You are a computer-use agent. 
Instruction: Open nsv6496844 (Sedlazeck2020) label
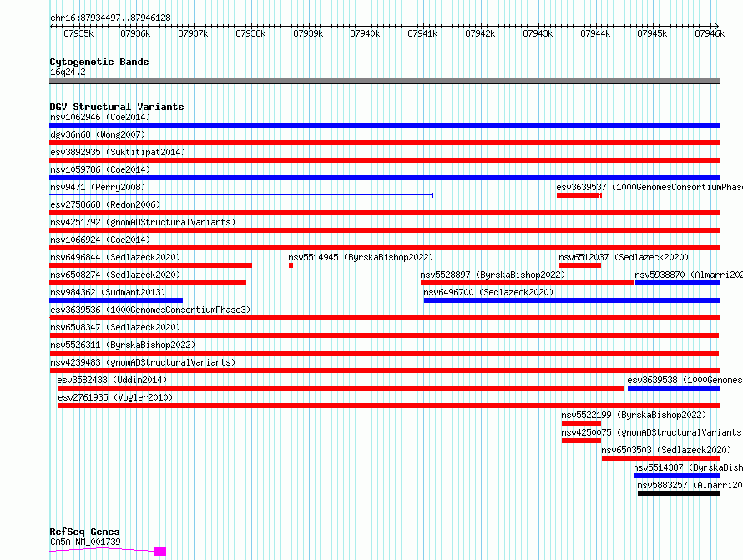115,257
